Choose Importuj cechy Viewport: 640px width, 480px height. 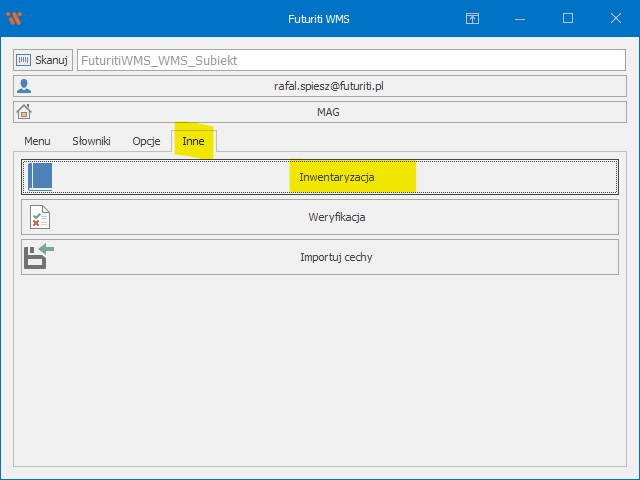pos(336,257)
